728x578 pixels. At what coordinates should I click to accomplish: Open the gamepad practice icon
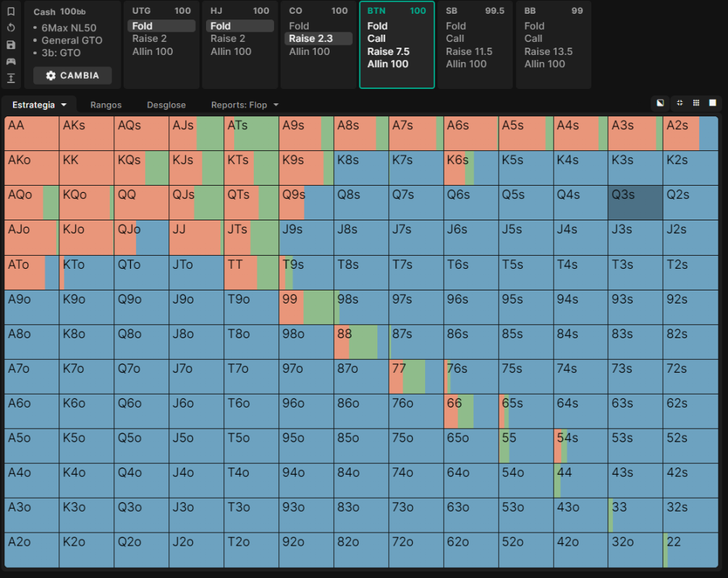coord(11,61)
